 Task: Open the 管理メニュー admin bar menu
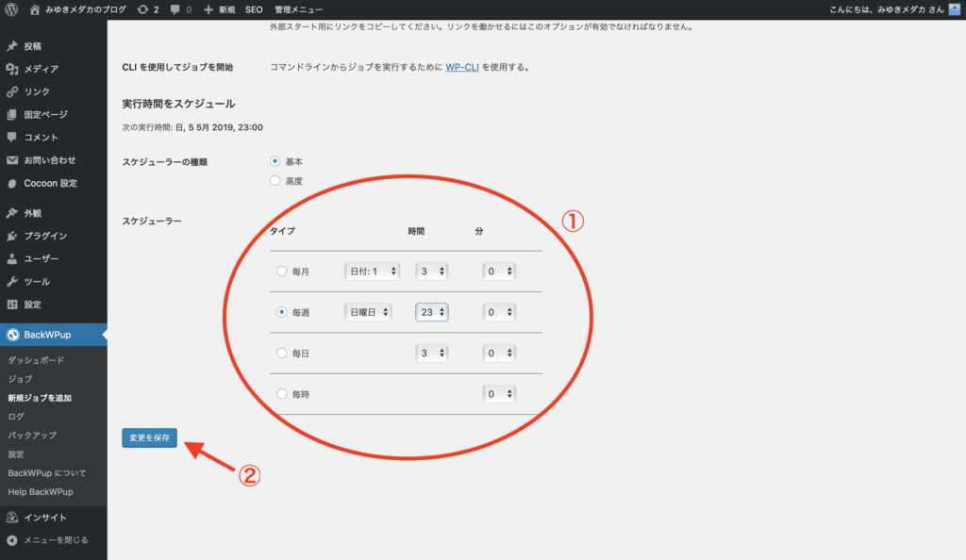tap(299, 9)
